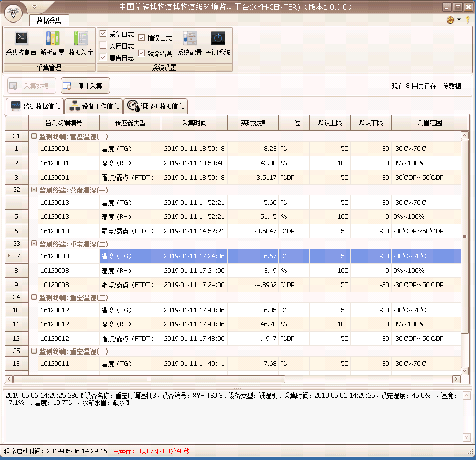This screenshot has width=476, height=460.
Task: Sort by the 采集时间 column header
Action: tap(194, 123)
